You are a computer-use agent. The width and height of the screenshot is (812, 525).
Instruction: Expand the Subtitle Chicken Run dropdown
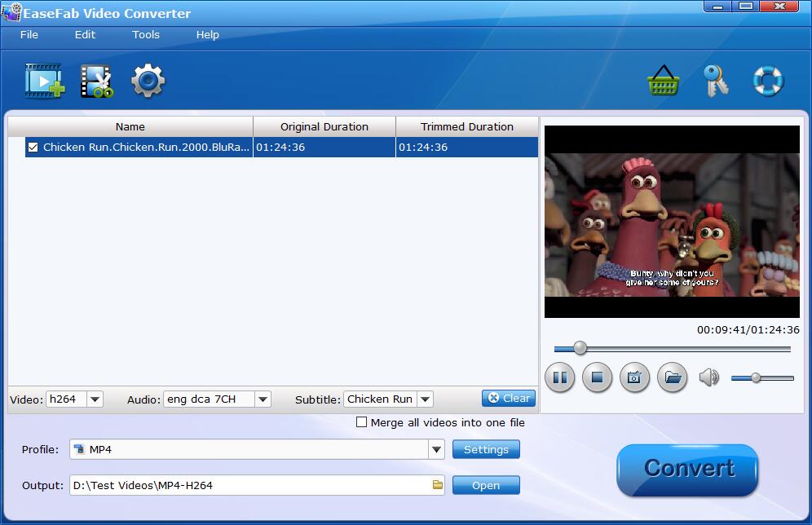point(426,399)
